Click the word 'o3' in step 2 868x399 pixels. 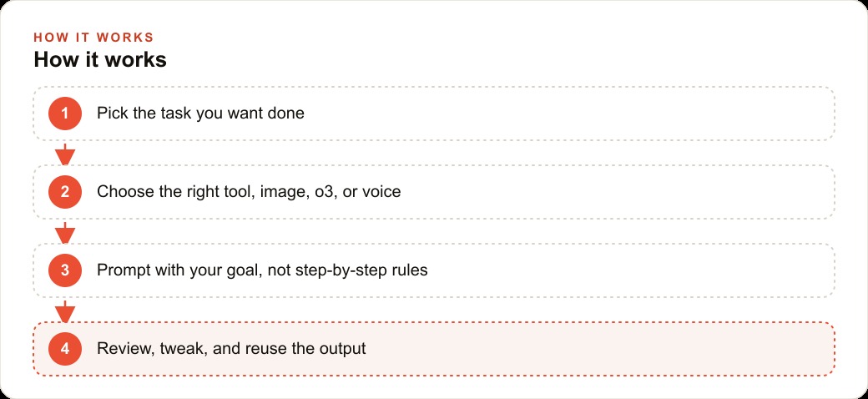point(321,192)
